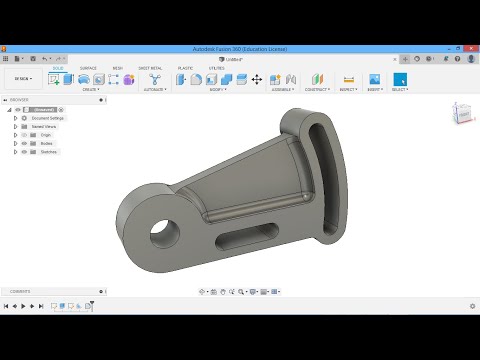Screen dimensions: 480x360
Task: Click the Save icon
Action: (x=33, y=59)
